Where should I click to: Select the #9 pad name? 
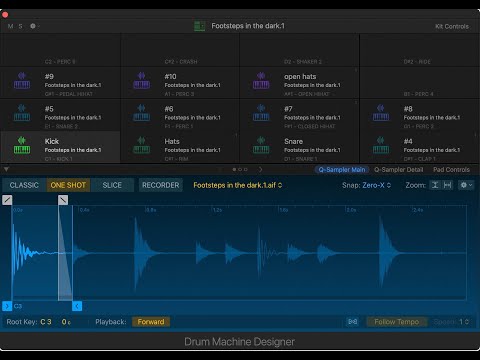[x=49, y=76]
